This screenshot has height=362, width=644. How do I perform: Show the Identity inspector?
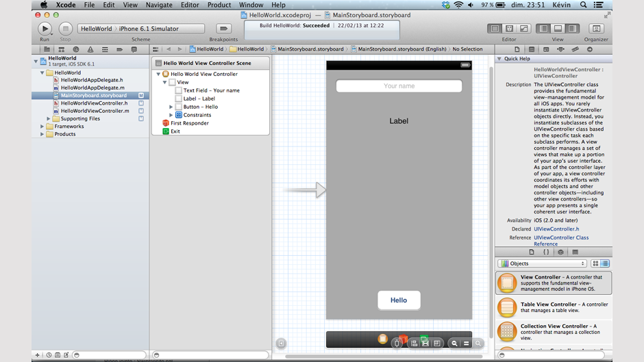point(546,49)
